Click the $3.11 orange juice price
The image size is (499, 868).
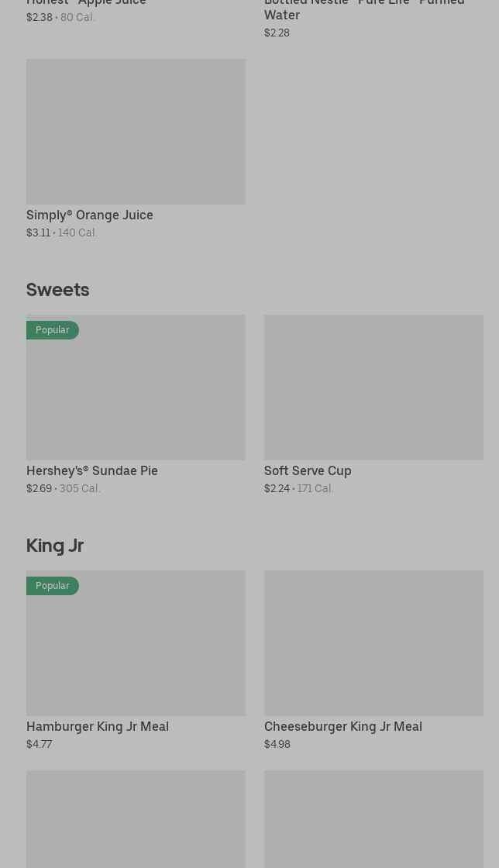pyautogui.click(x=38, y=232)
